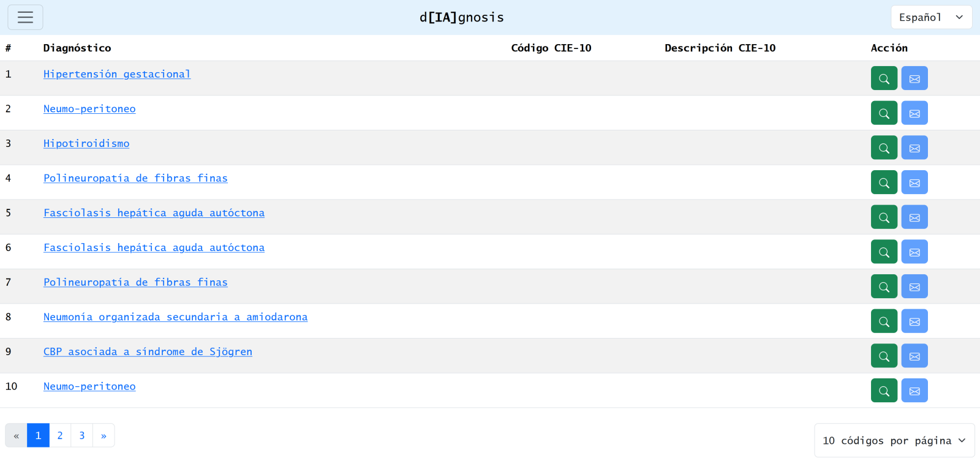The height and width of the screenshot is (461, 980).
Task: Open CBP asociada a síndrome de Sjögren
Action: click(x=148, y=352)
